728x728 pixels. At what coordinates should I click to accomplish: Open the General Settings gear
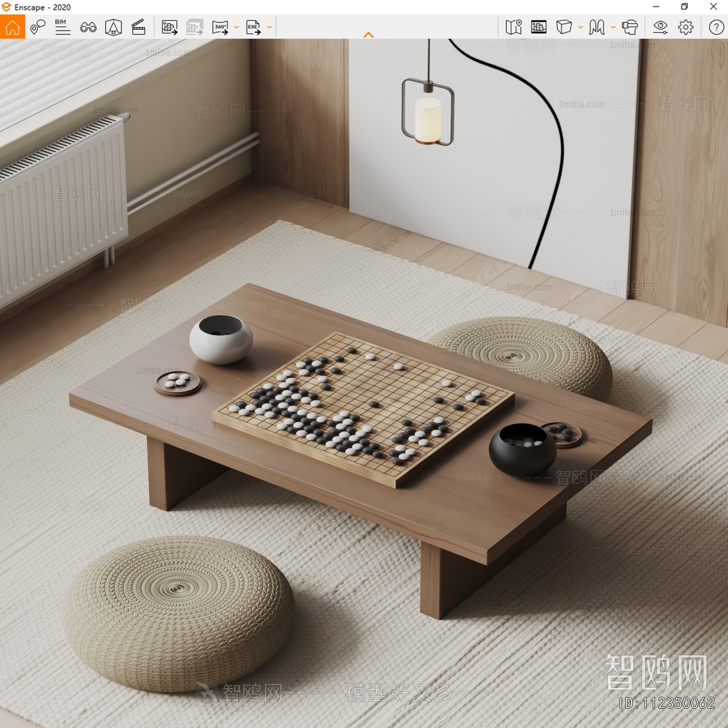click(x=686, y=27)
